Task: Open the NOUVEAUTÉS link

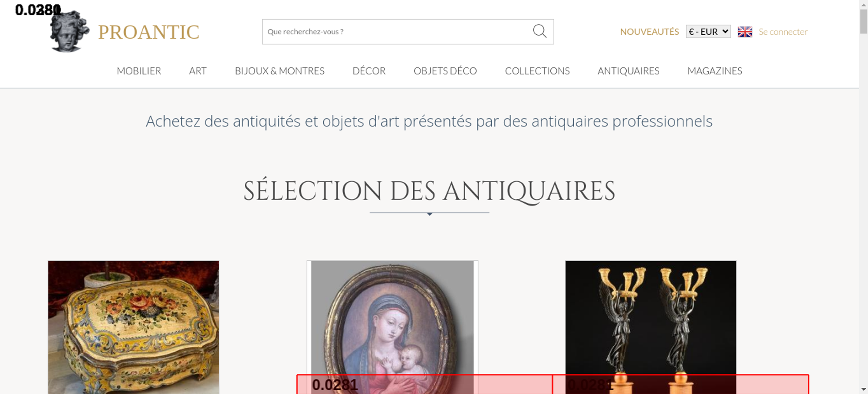Action: 649,32
